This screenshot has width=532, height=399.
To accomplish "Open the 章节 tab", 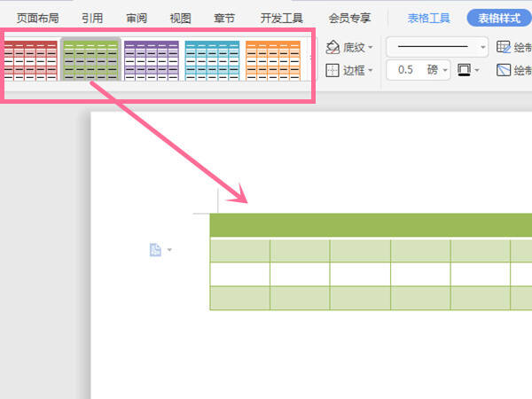I will 224,18.
